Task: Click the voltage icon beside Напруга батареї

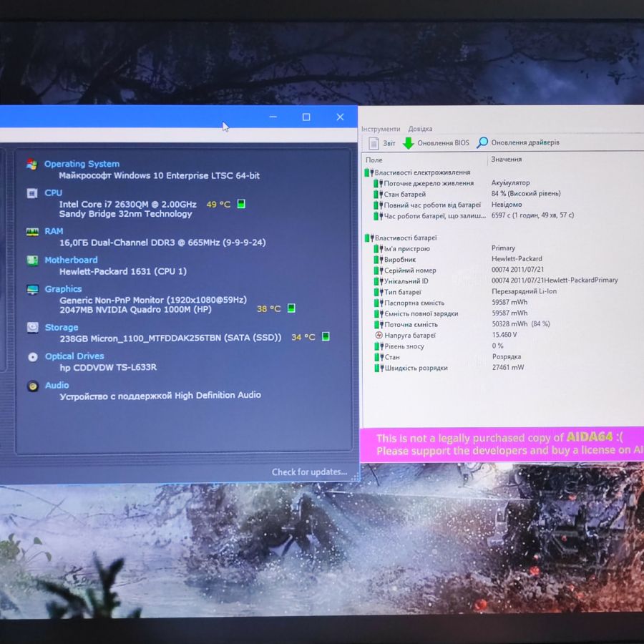Action: pyautogui.click(x=379, y=335)
